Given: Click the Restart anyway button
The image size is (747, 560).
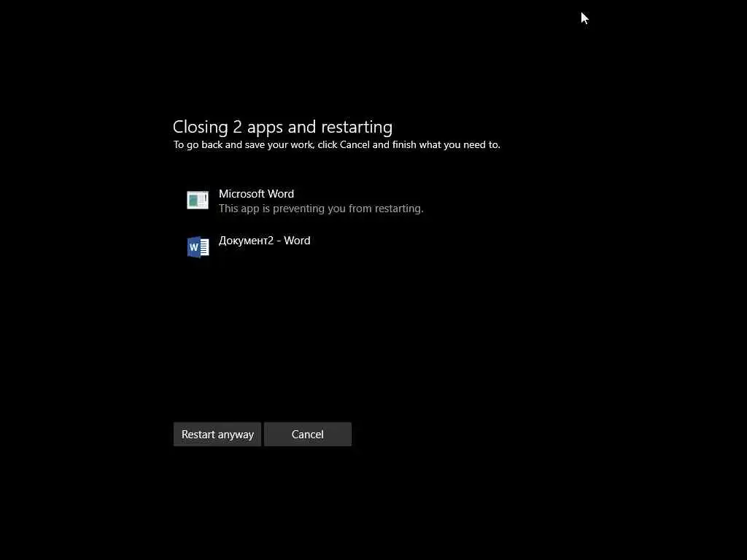Looking at the screenshot, I should pos(217,435).
